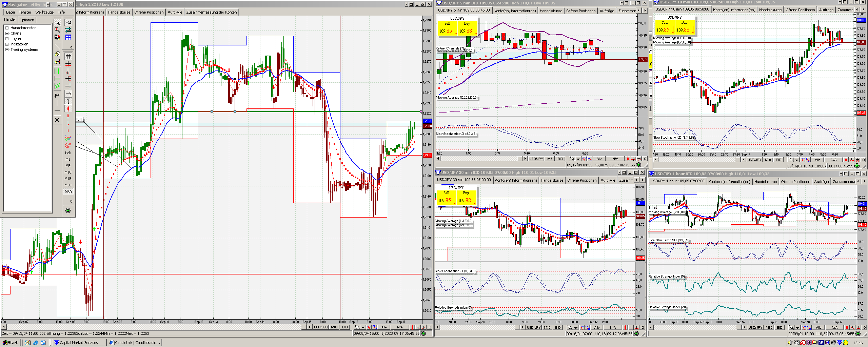Click the Alle button in EUR/USD chart toolbar
The image size is (868, 347).
click(x=384, y=327)
